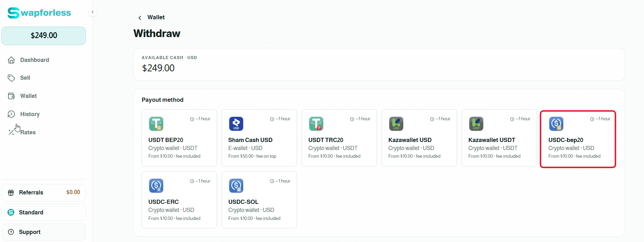The width and height of the screenshot is (644, 242).
Task: Click the History clock icon
Action: [12, 114]
